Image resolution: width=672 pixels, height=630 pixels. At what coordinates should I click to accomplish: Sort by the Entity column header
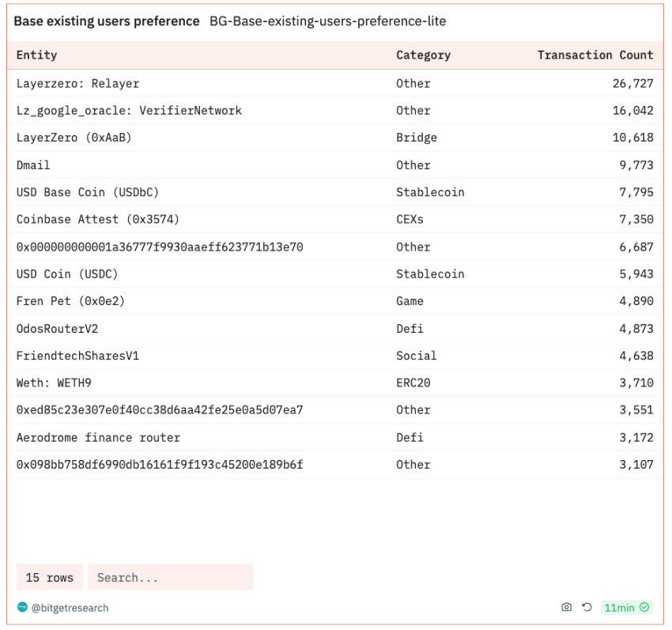click(x=37, y=55)
